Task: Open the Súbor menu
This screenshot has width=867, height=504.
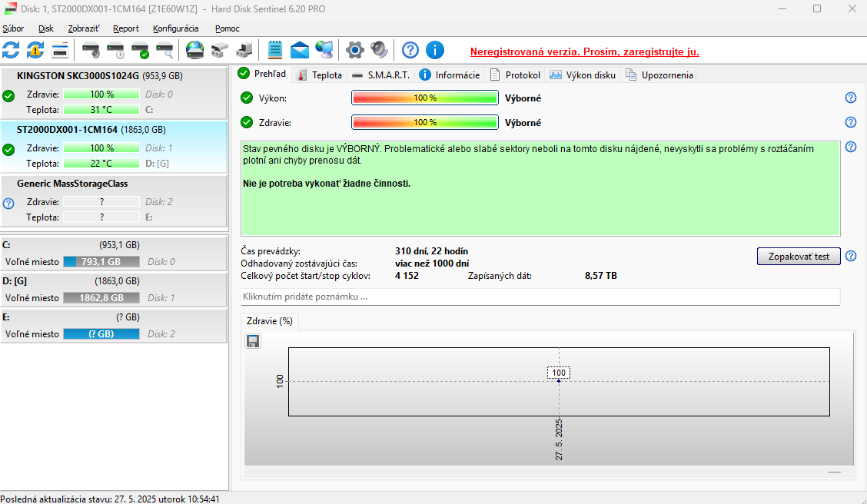Action: (13, 28)
